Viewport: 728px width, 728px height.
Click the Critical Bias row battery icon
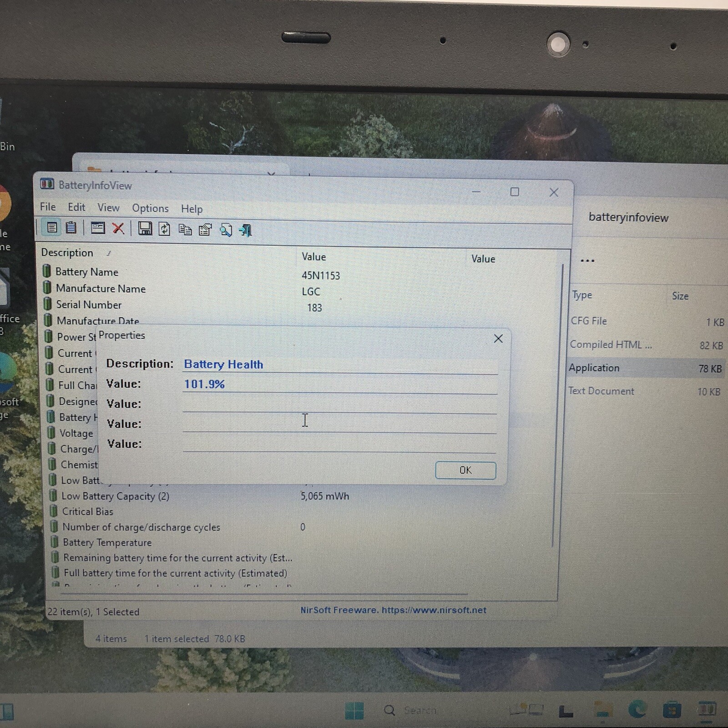[53, 511]
